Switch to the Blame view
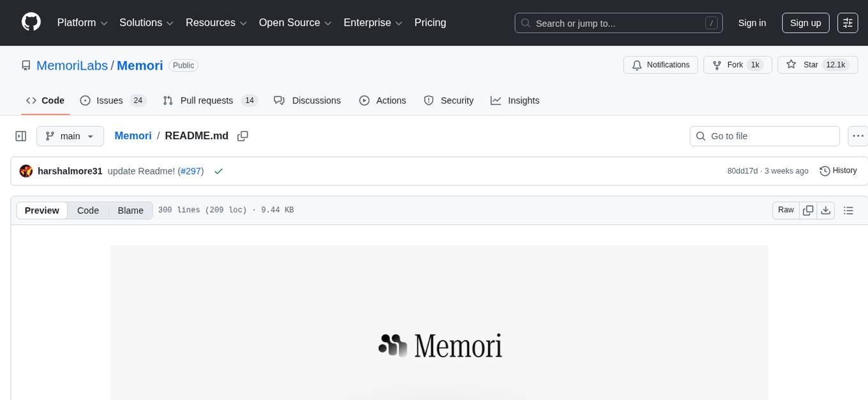Image resolution: width=868 pixels, height=400 pixels. tap(130, 210)
